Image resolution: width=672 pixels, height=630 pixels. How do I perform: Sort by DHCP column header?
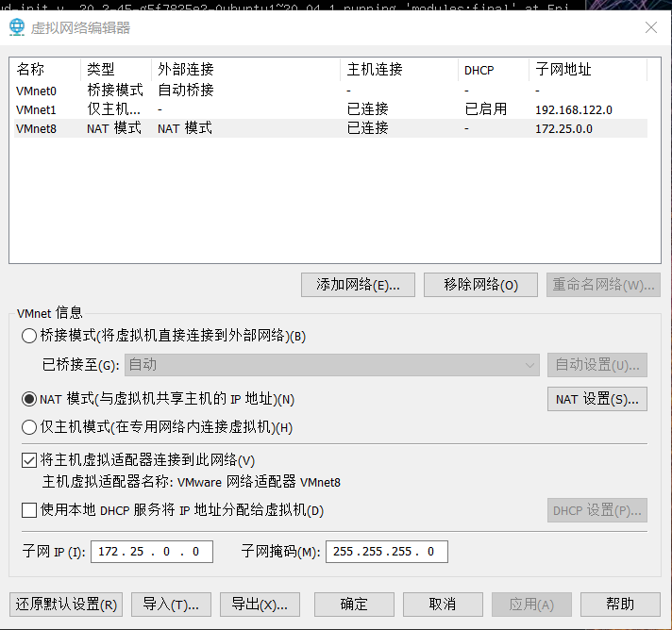pos(494,70)
